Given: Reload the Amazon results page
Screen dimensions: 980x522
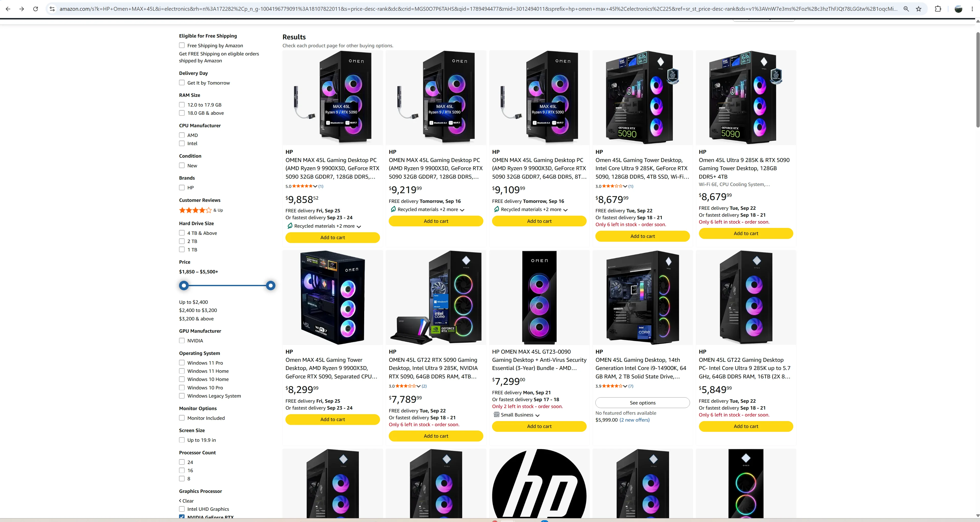Looking at the screenshot, I should click(x=35, y=9).
